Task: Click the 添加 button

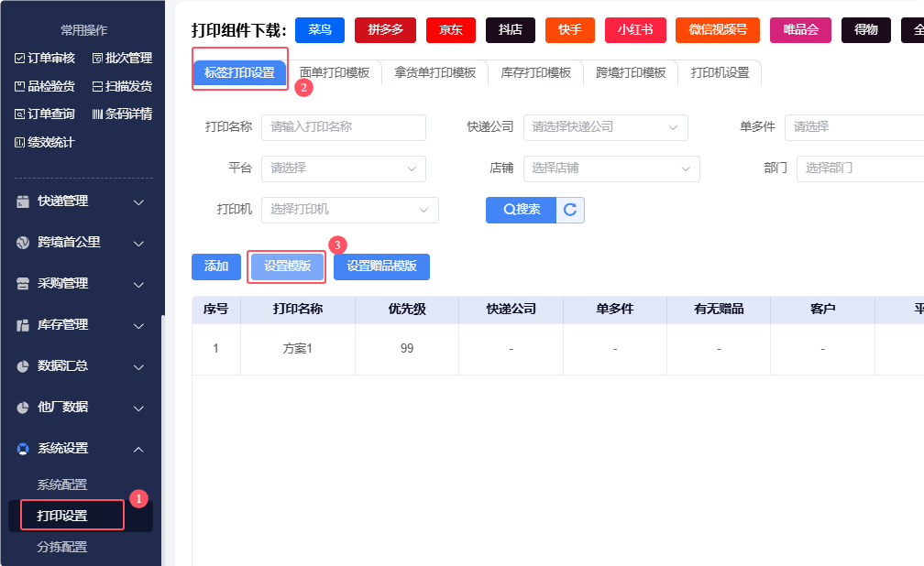Action: [216, 267]
